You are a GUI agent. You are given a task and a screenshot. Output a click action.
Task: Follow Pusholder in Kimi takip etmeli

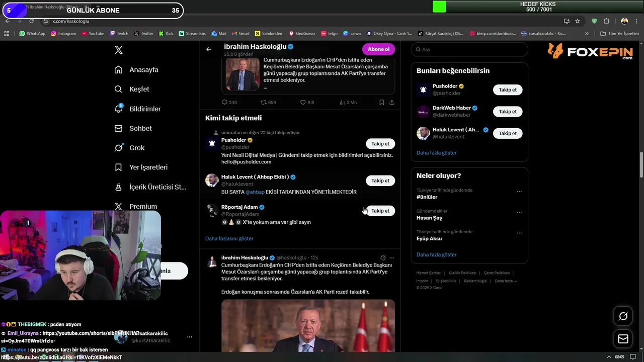click(x=380, y=144)
